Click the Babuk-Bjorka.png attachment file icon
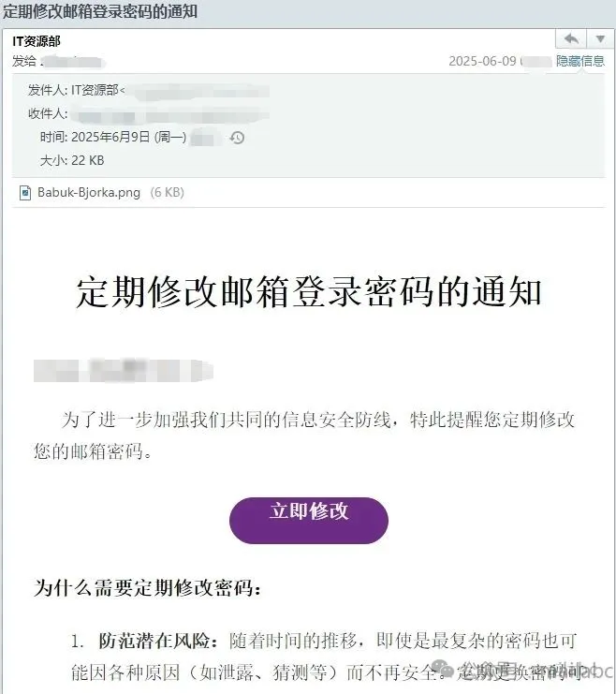 (x=25, y=193)
